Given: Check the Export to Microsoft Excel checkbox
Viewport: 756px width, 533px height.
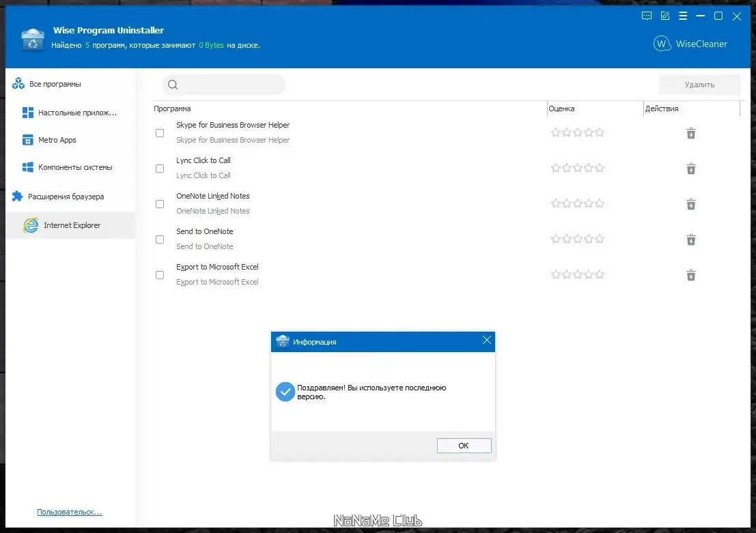Looking at the screenshot, I should 160,275.
